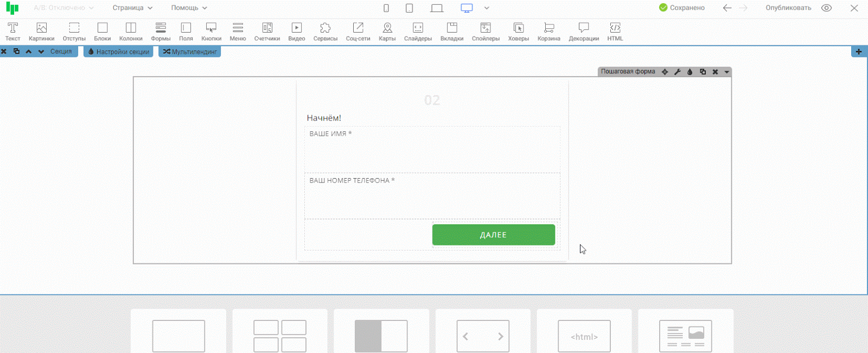This screenshot has width=868, height=353.
Task: Switch to desktop monitor view
Action: pyautogui.click(x=467, y=8)
